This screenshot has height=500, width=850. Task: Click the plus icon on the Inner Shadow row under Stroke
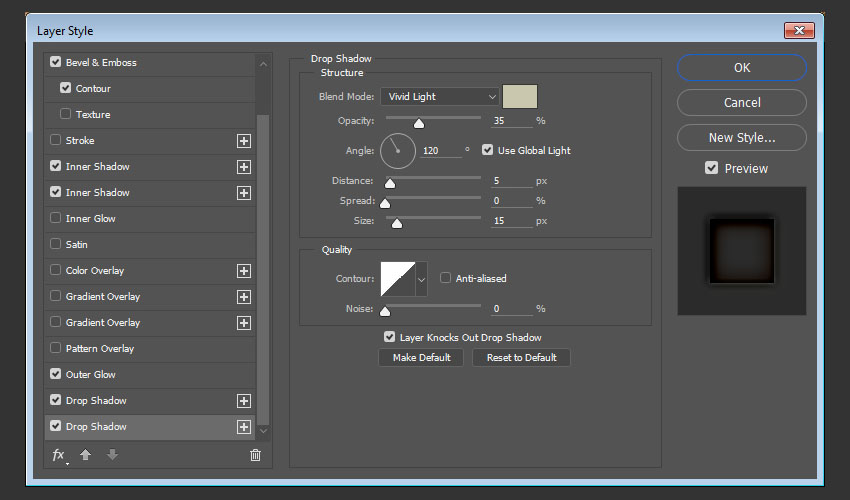click(x=244, y=167)
